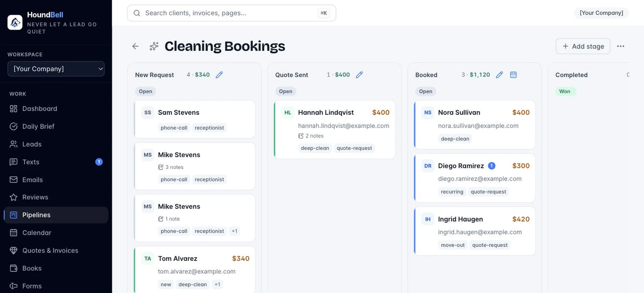
Task: Click the Texts unread badge
Action: tap(99, 162)
